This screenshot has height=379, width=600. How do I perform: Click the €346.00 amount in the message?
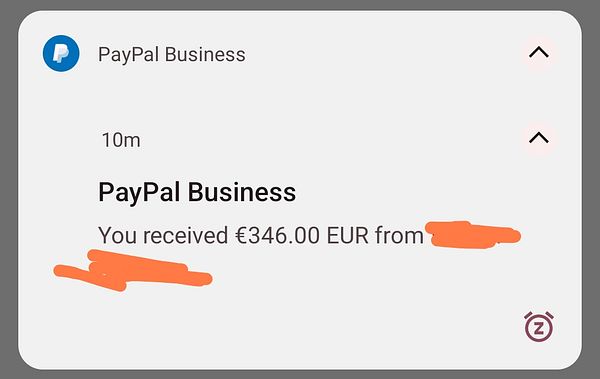(277, 235)
